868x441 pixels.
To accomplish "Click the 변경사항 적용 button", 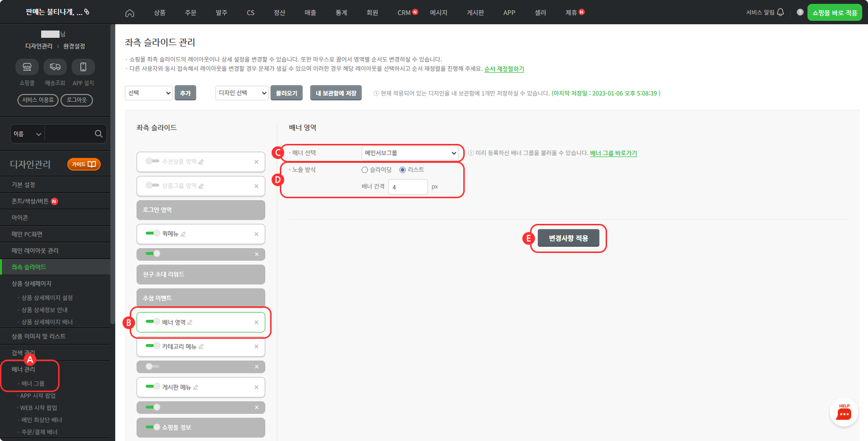I will (x=568, y=238).
